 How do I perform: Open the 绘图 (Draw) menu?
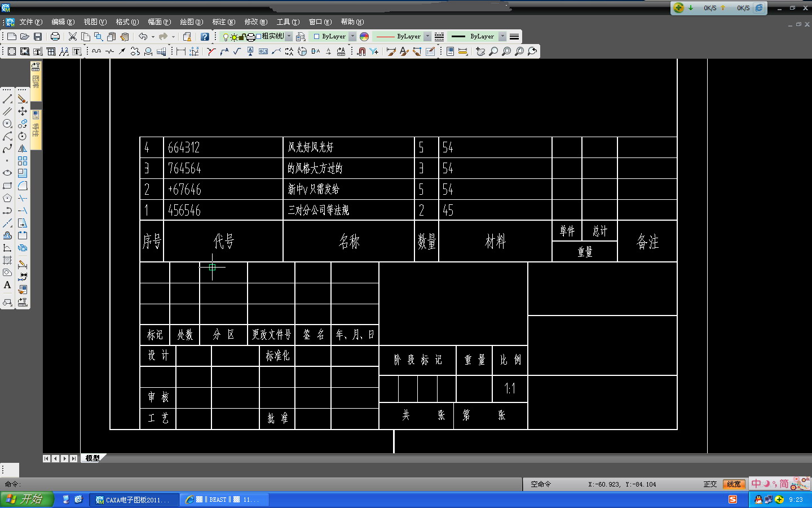191,22
